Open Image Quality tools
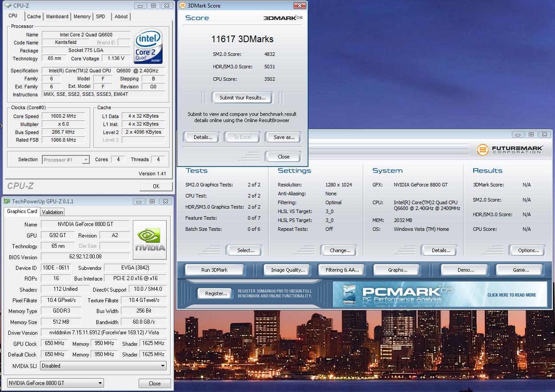 tap(287, 270)
